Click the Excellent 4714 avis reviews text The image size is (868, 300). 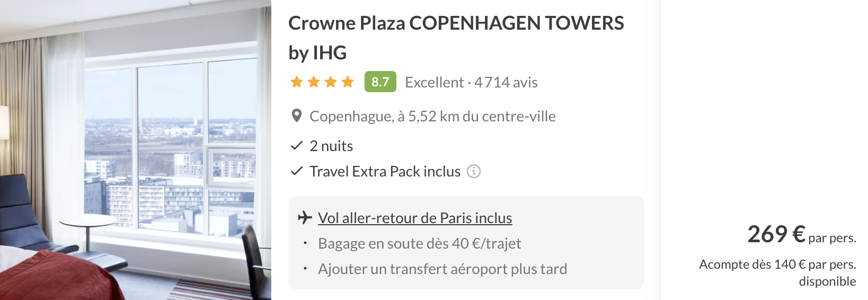471,82
